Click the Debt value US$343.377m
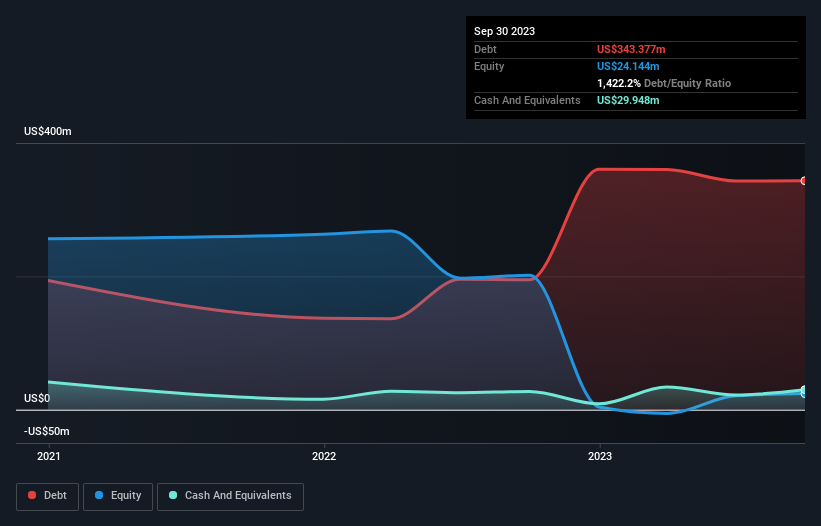 631,49
